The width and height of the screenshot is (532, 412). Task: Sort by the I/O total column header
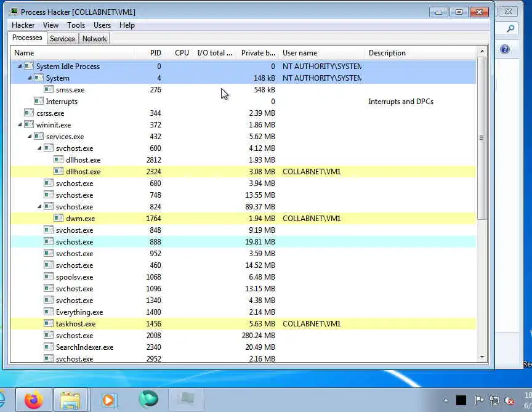pos(214,53)
